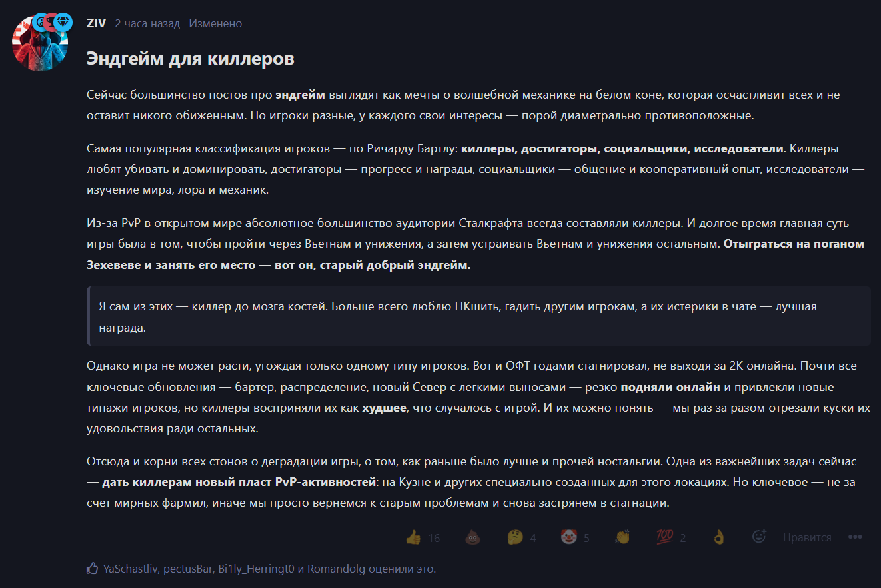This screenshot has height=588, width=881.
Task: Open YaSchastliv's profile link
Action: 131,569
